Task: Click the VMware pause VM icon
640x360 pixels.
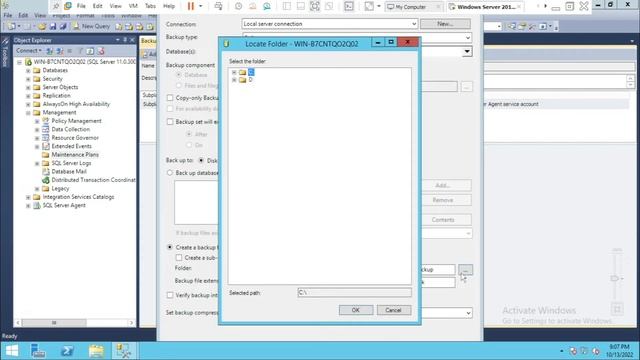Action: tap(191, 6)
